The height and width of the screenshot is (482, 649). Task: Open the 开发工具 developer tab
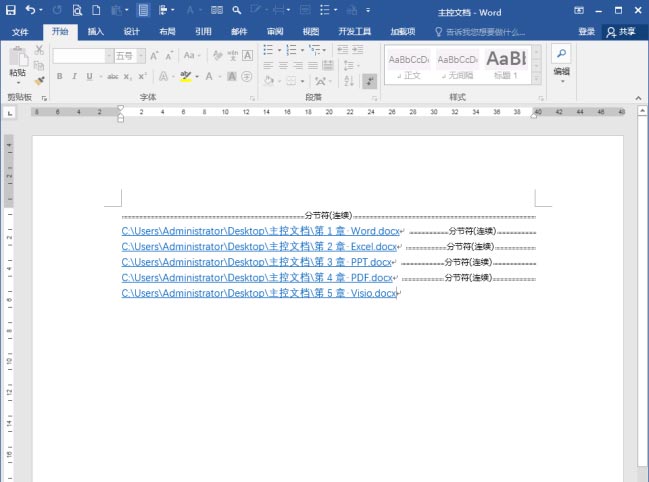[x=355, y=31]
